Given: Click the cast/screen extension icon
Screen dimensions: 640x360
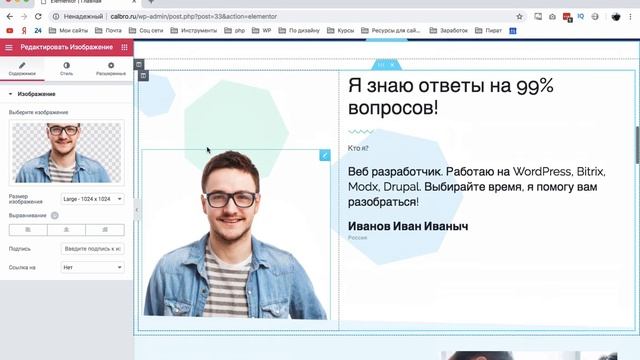Looking at the screenshot, I should [x=538, y=17].
